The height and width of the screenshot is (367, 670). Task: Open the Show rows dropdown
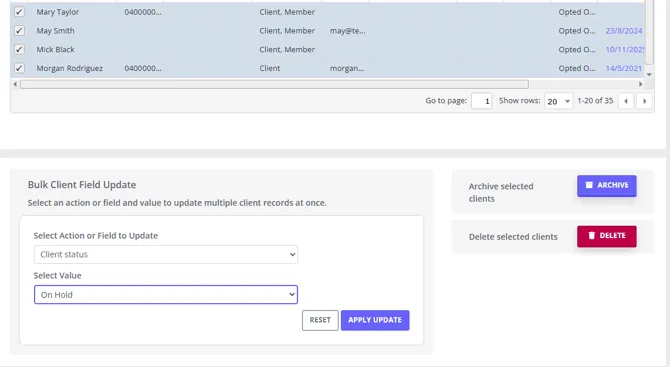pos(558,101)
